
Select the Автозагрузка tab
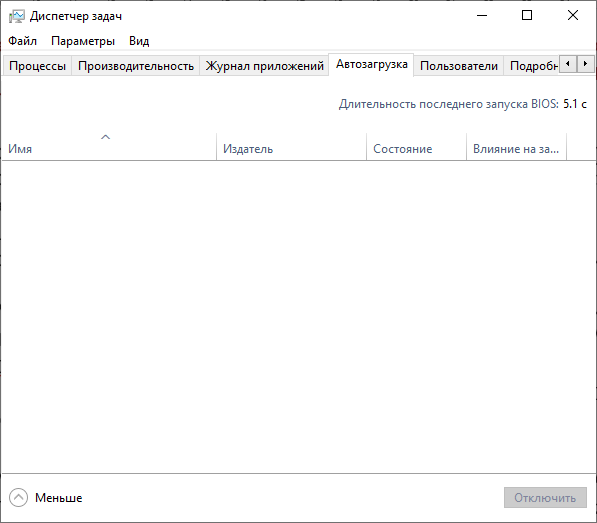pos(372,64)
